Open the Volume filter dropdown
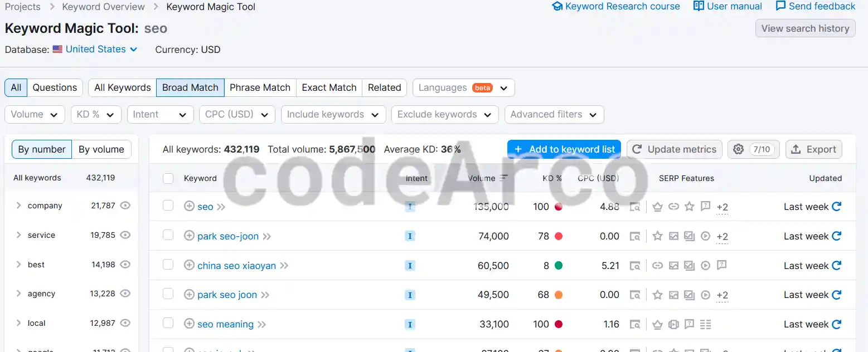868x352 pixels. pos(35,114)
